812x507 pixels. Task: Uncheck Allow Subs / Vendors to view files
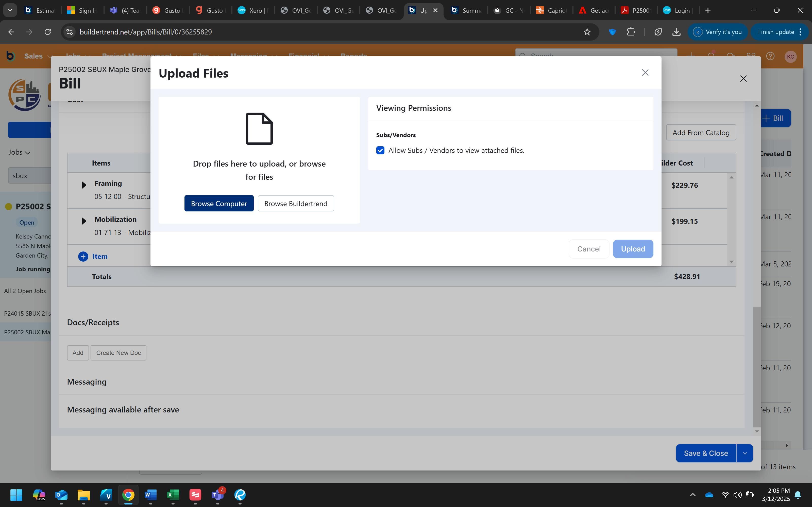coord(380,150)
